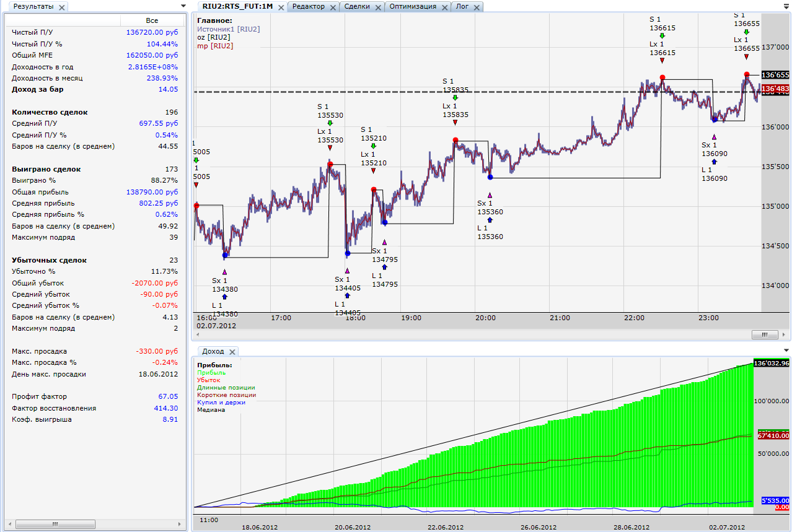Click the green arrow under S 1 136655

pos(747,32)
